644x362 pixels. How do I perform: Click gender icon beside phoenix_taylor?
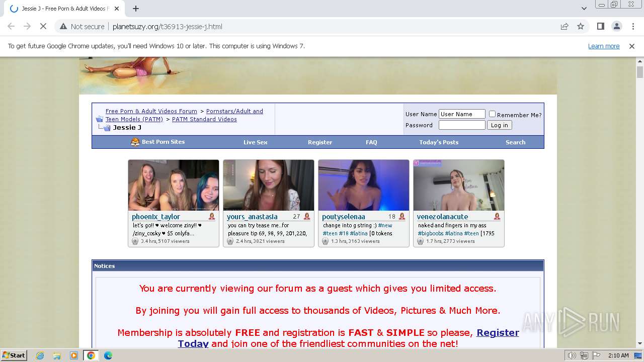point(212,217)
